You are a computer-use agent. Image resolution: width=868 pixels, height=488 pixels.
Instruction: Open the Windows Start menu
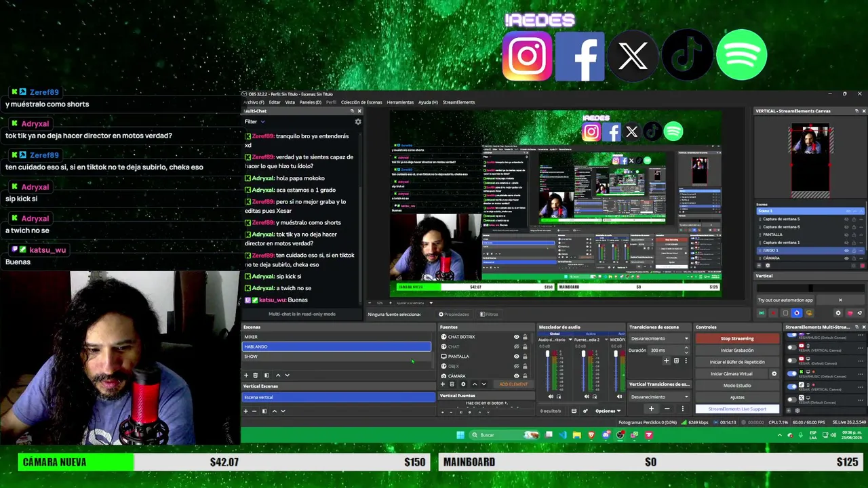tap(460, 435)
